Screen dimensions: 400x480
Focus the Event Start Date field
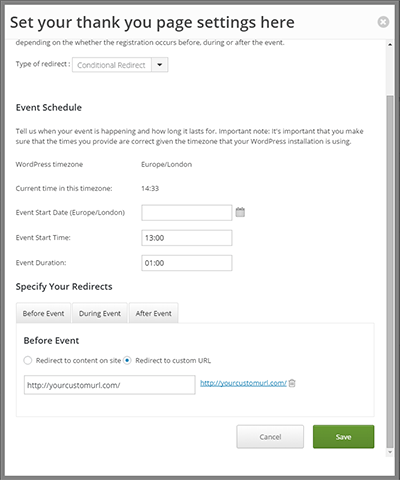187,213
